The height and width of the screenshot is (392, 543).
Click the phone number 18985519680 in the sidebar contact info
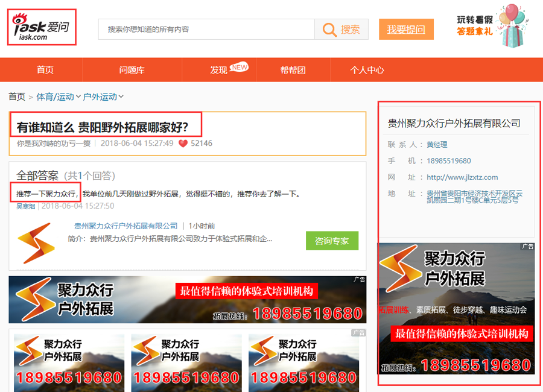(x=448, y=161)
